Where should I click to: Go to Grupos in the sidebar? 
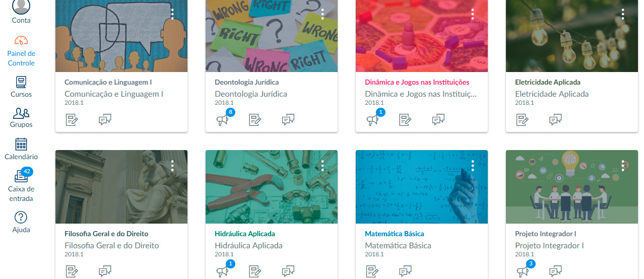21,118
